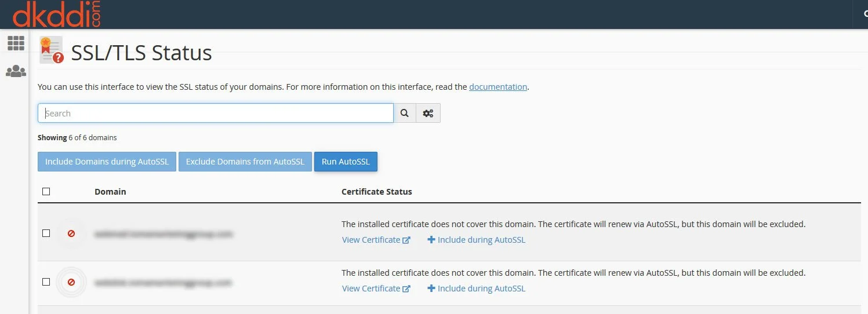This screenshot has height=314, width=868.
Task: Click the Certificate Status column header
Action: point(377,192)
